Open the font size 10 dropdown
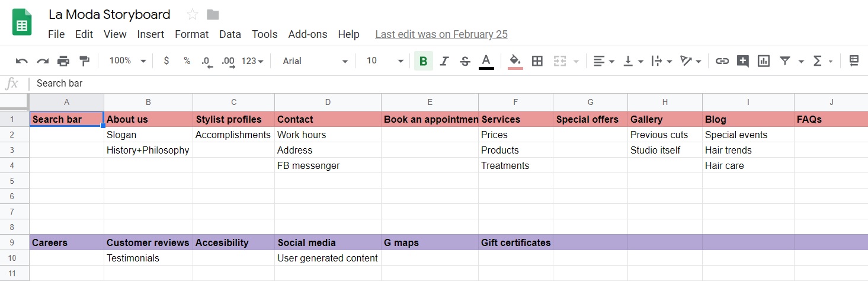The height and width of the screenshot is (281, 868). click(385, 61)
